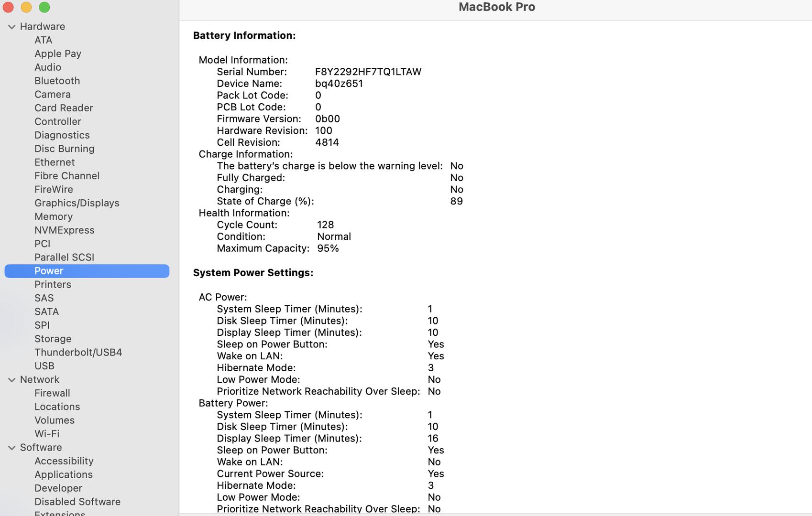The image size is (812, 516).
Task: Click the Health Information label
Action: [x=244, y=213]
